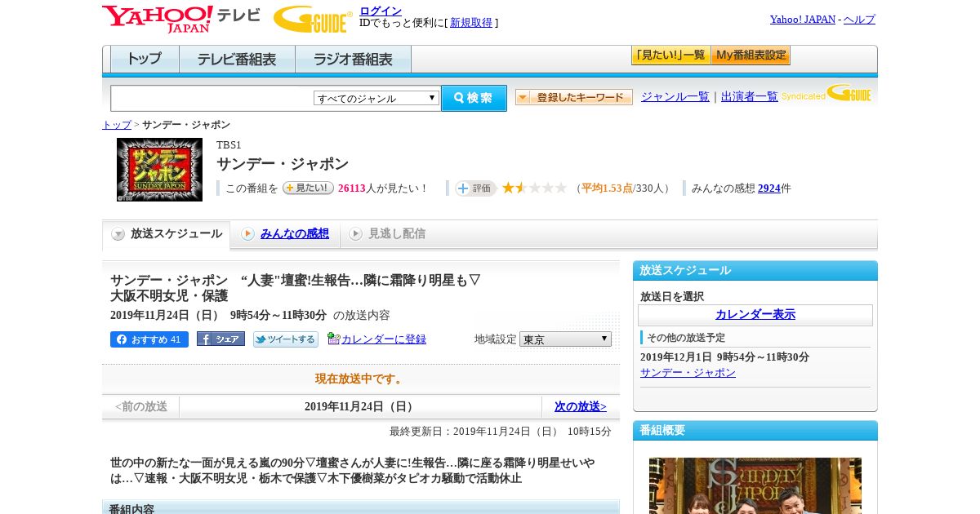Click the トップ breadcrumb link
Viewport: 980px width, 514px height.
[117, 125]
